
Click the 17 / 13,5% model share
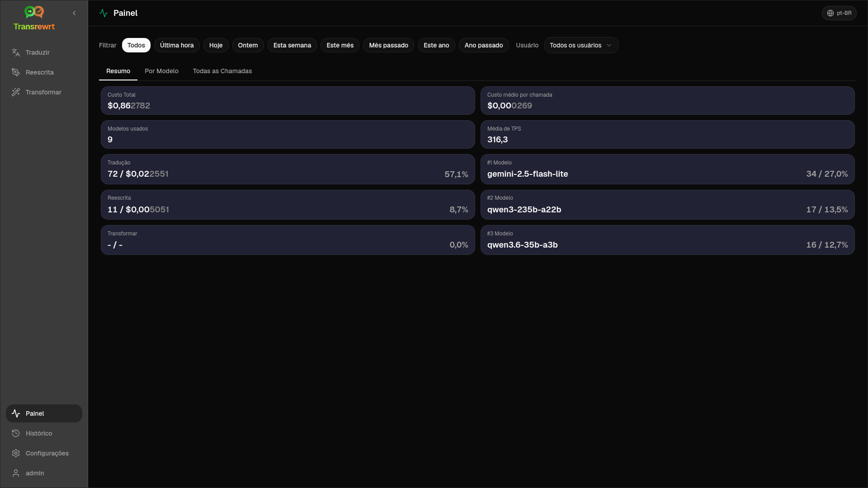[x=827, y=210]
